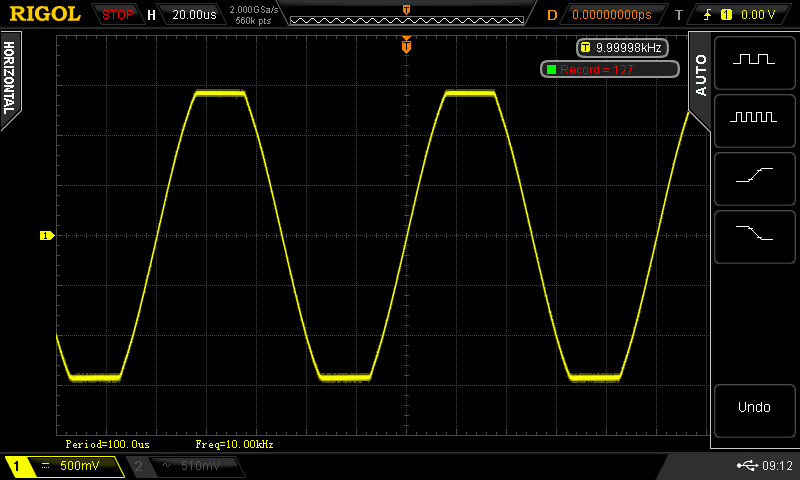Click the trigger source channel 1 badge
The width and height of the screenshot is (800, 480).
click(x=726, y=15)
